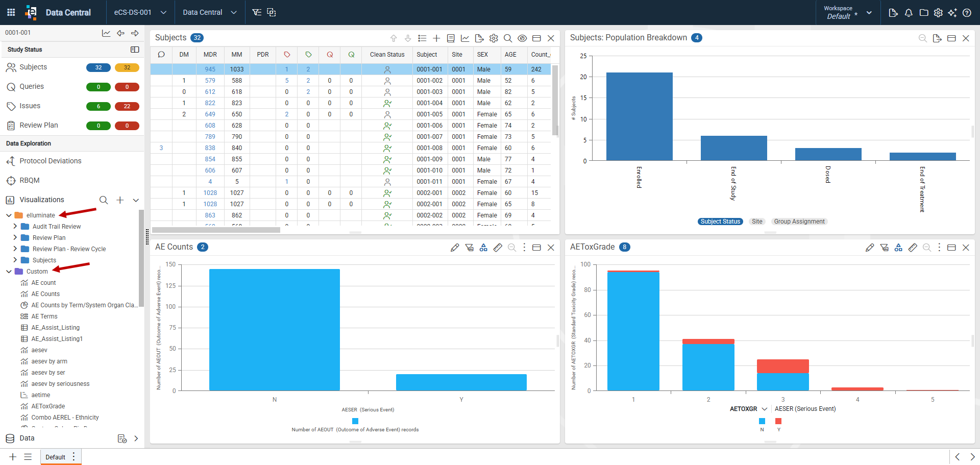Switch breakdown to Group Assignment
This screenshot has height=465, width=980.
(x=799, y=222)
